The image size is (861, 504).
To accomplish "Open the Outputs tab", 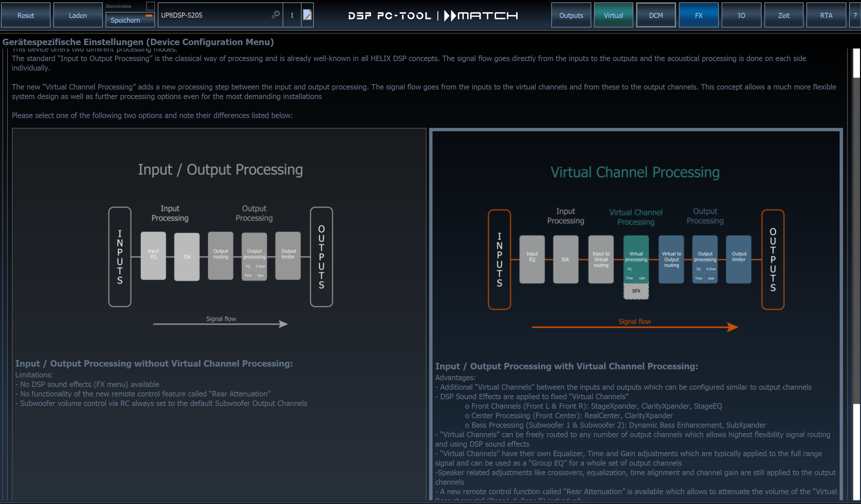I will pyautogui.click(x=571, y=15).
